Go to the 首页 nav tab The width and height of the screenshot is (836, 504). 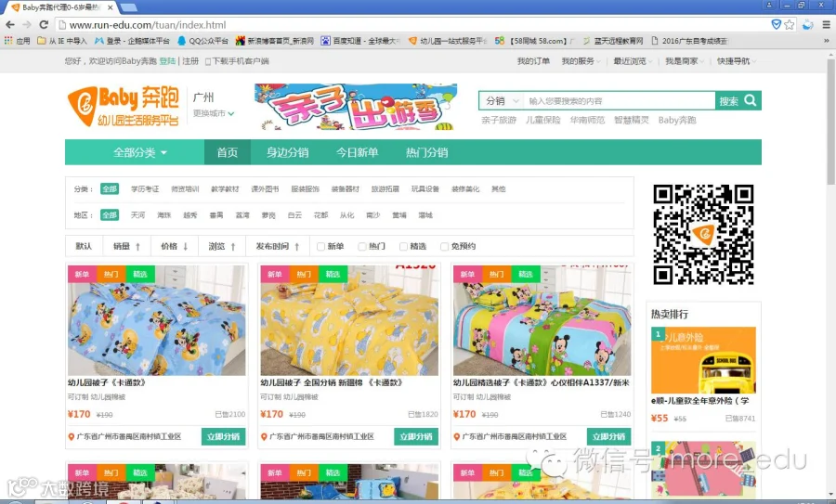[228, 152]
